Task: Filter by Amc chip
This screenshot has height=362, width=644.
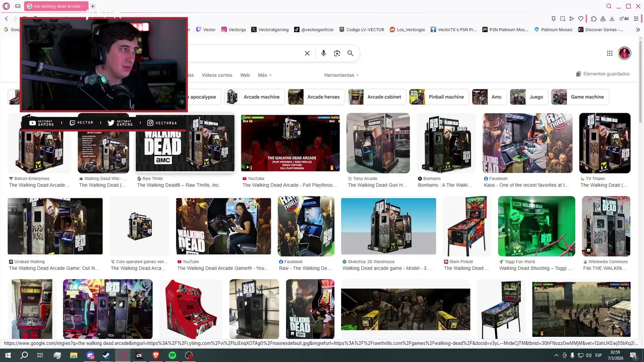Action: point(490,97)
